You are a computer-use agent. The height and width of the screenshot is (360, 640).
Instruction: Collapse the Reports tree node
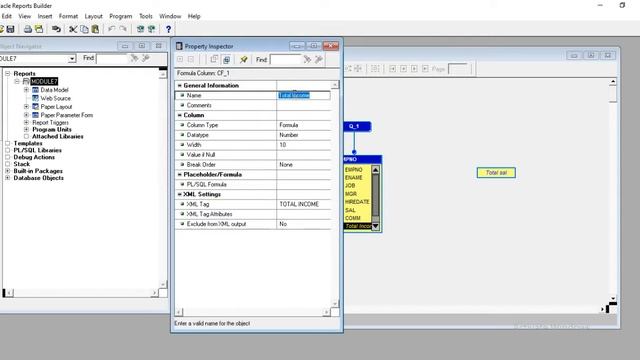[8, 73]
